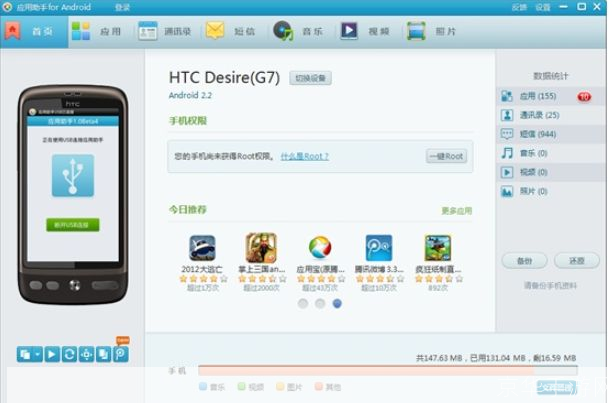612x403 pixels.
Task: Click the red home bookmark icon
Action: click(x=12, y=31)
